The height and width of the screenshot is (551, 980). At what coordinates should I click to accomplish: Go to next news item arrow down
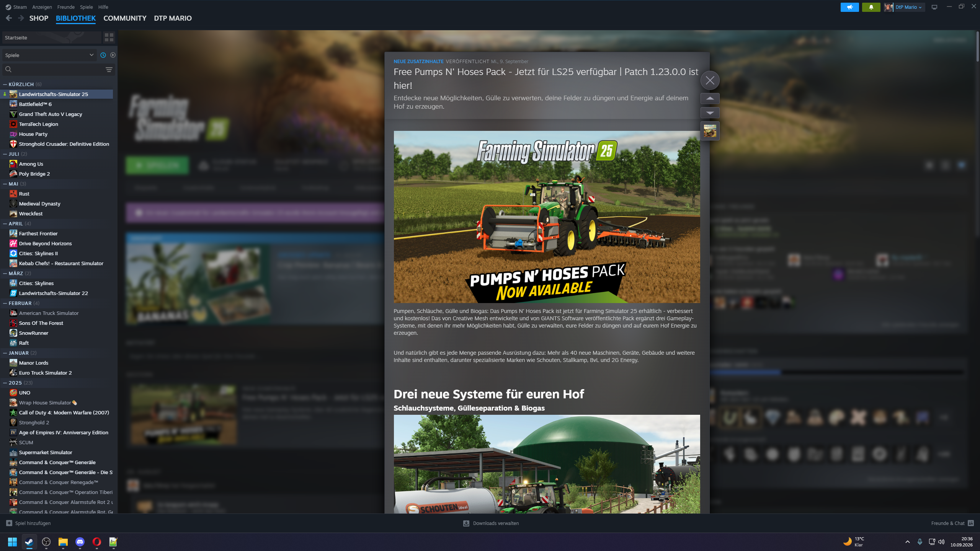[710, 113]
